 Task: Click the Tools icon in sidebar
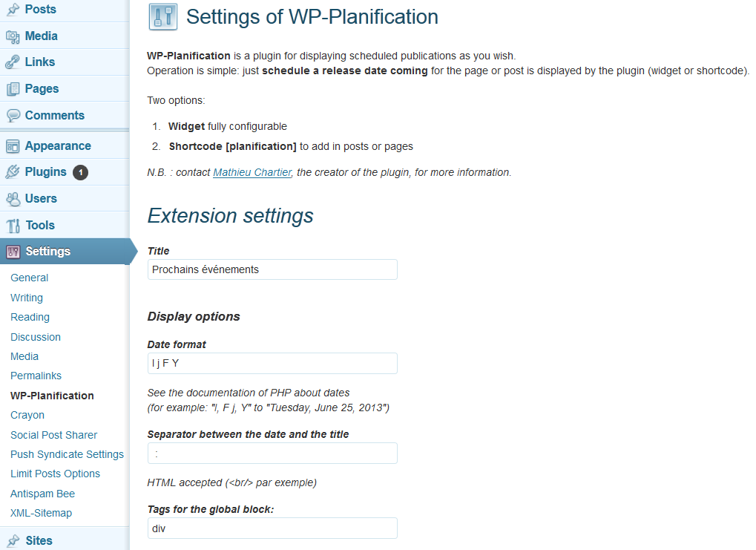pyautogui.click(x=13, y=226)
